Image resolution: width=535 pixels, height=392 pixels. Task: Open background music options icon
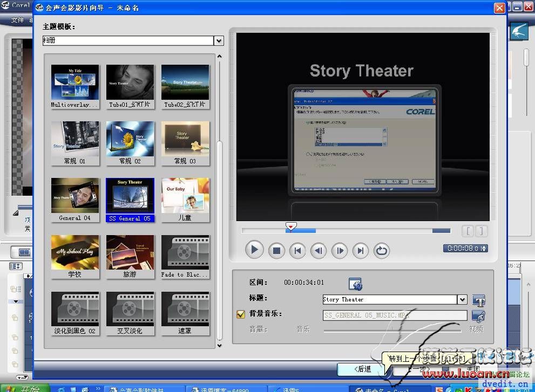pyautogui.click(x=478, y=316)
